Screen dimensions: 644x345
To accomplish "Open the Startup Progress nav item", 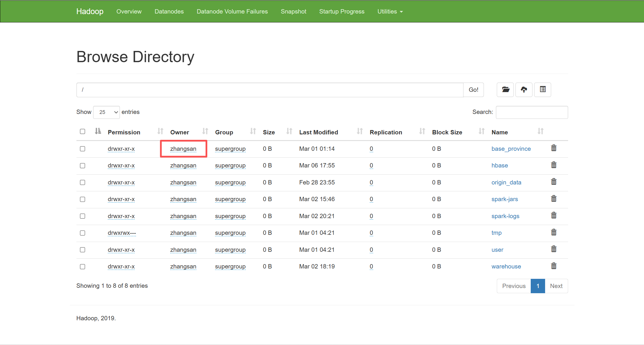I will click(x=342, y=12).
